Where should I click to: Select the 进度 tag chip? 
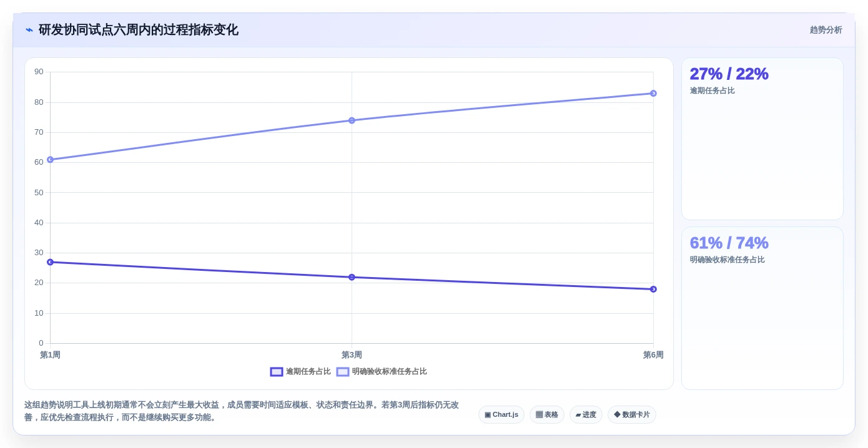click(x=586, y=415)
